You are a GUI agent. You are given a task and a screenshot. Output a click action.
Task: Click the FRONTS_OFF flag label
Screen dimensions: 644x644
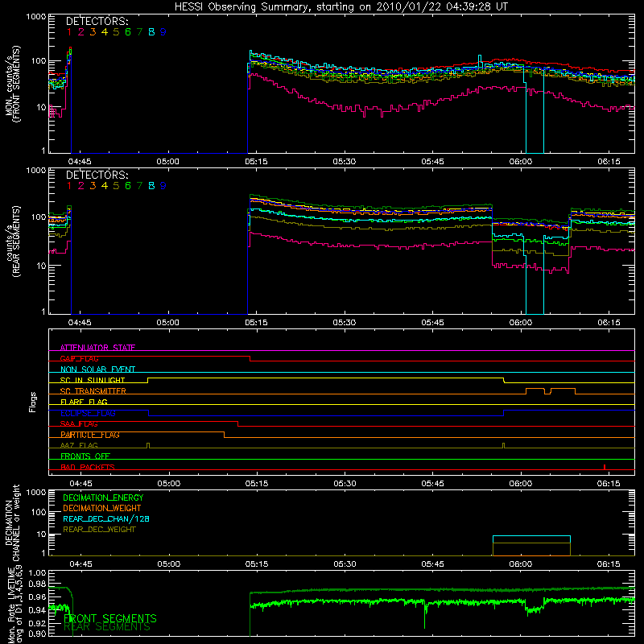point(85,456)
